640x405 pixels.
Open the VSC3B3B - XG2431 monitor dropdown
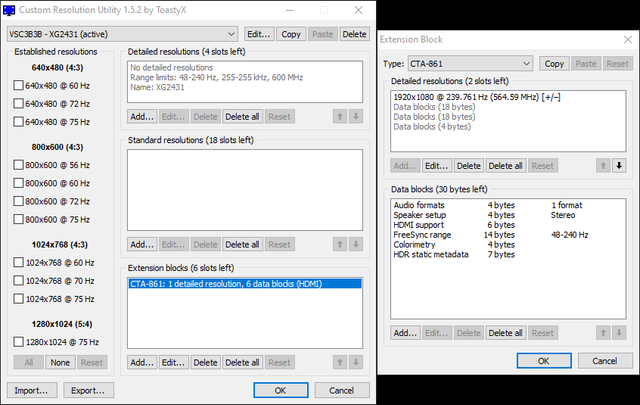(x=122, y=34)
